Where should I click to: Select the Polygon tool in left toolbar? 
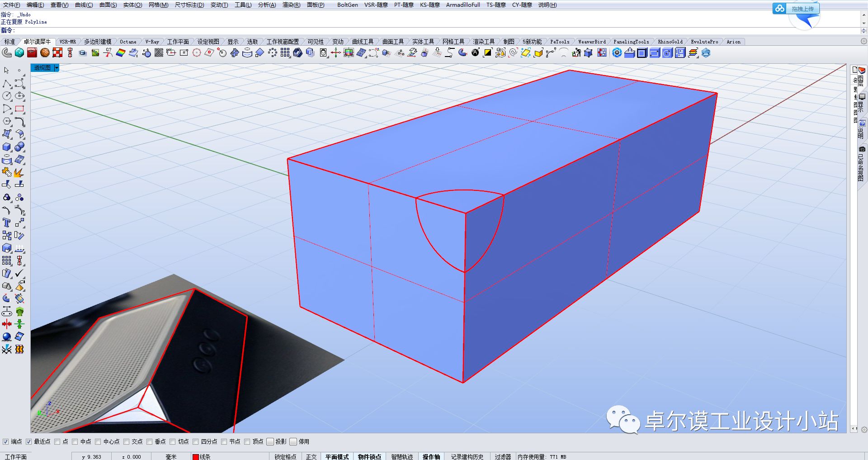[x=6, y=122]
